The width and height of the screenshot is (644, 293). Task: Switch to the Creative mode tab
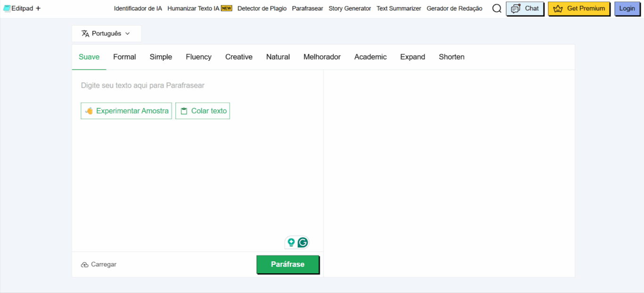pos(239,57)
